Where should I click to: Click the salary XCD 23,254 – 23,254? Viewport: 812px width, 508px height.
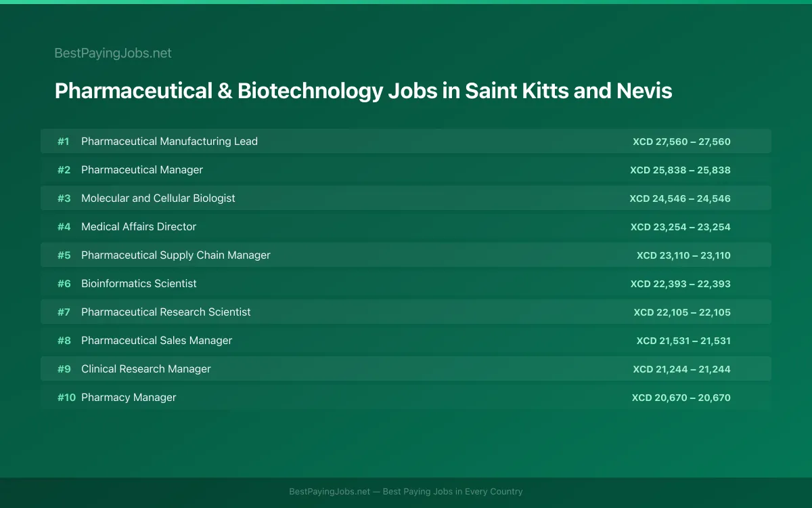(681, 227)
